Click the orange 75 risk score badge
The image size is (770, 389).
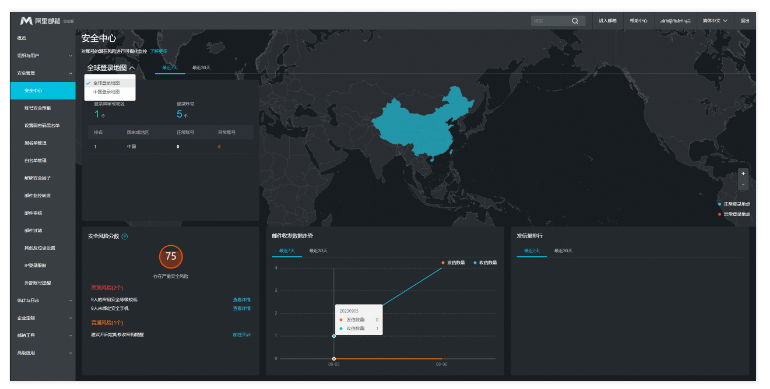pyautogui.click(x=170, y=256)
